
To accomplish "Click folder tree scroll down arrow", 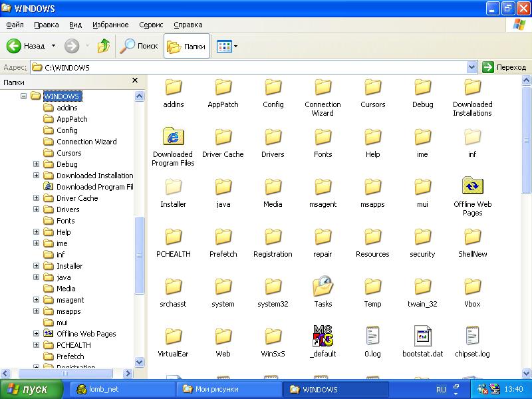I will click(140, 362).
